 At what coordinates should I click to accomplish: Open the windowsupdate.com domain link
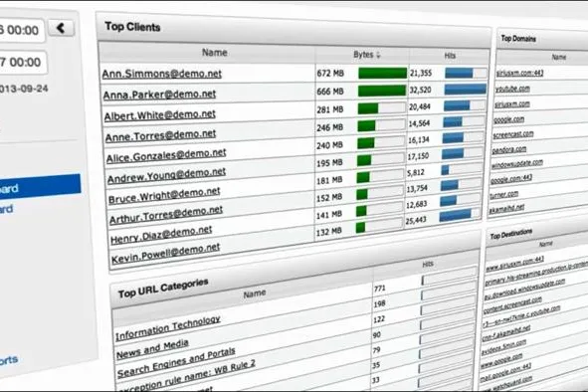[516, 164]
